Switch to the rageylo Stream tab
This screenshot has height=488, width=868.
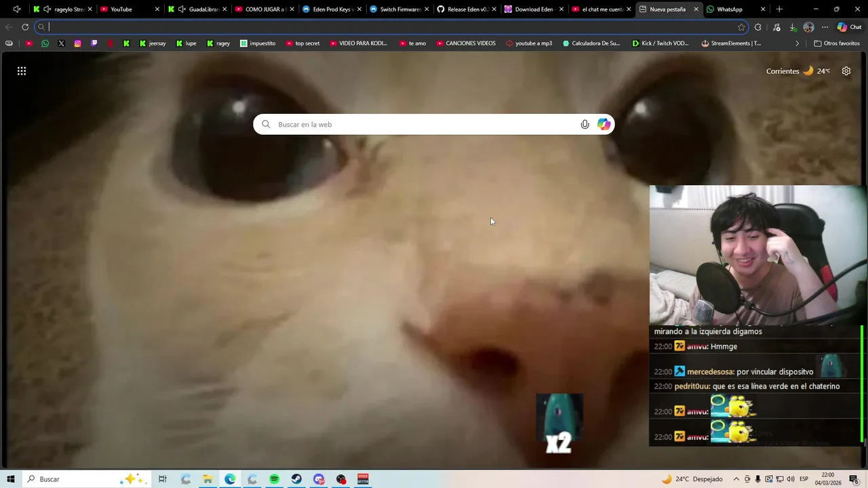tap(62, 9)
